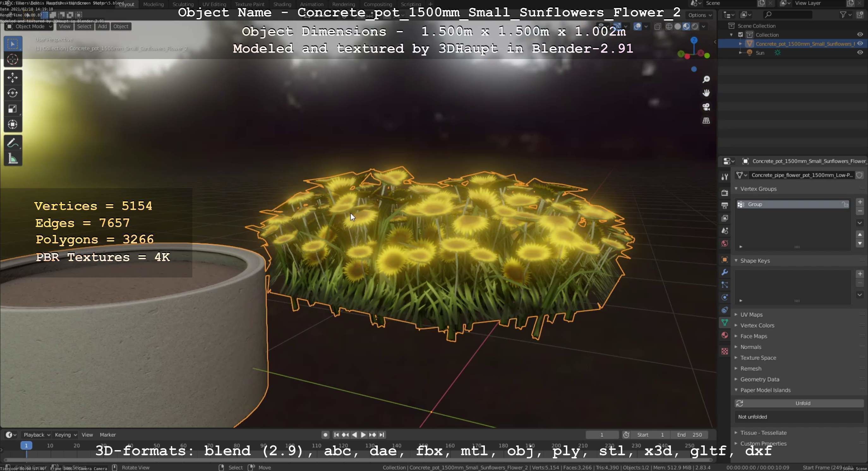Open the View Layer properties tab
The height and width of the screenshot is (471, 868).
(x=725, y=218)
